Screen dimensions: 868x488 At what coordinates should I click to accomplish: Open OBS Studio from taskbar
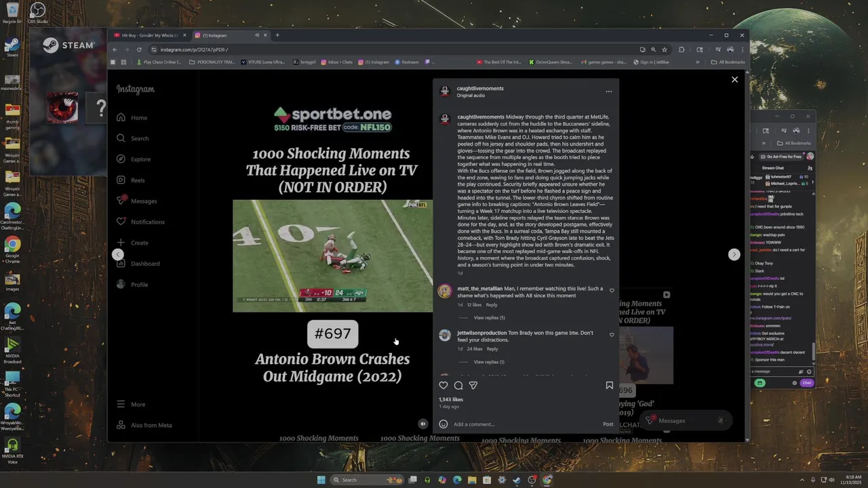[532, 480]
